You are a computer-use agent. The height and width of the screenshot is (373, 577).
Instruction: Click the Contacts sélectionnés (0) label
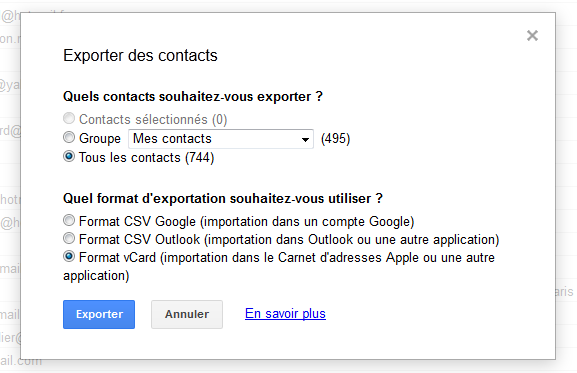[153, 120]
